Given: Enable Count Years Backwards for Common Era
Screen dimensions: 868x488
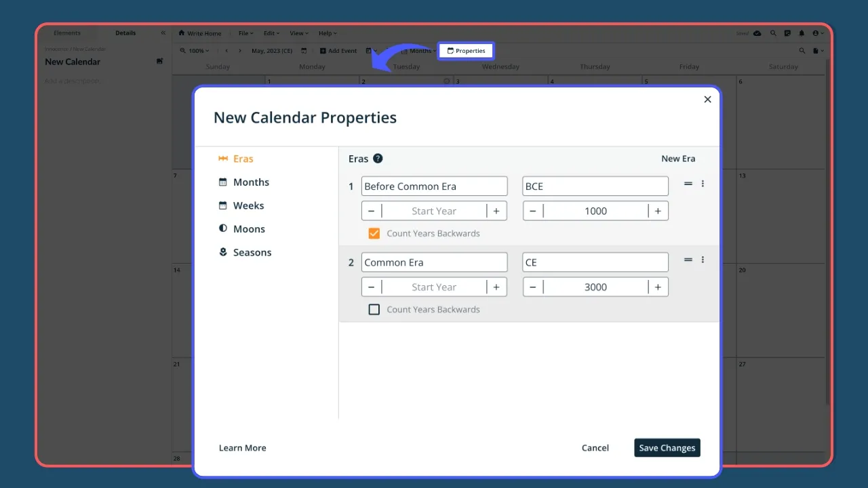Looking at the screenshot, I should pos(374,309).
